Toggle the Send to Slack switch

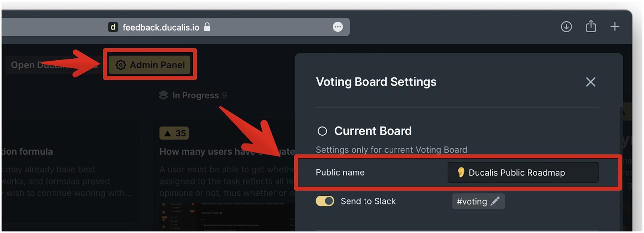(x=325, y=201)
